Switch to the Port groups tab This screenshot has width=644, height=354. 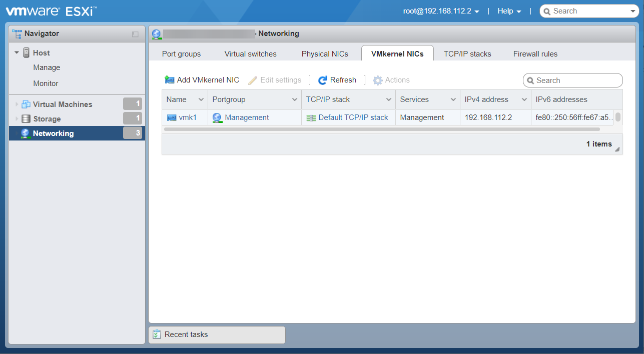181,53
